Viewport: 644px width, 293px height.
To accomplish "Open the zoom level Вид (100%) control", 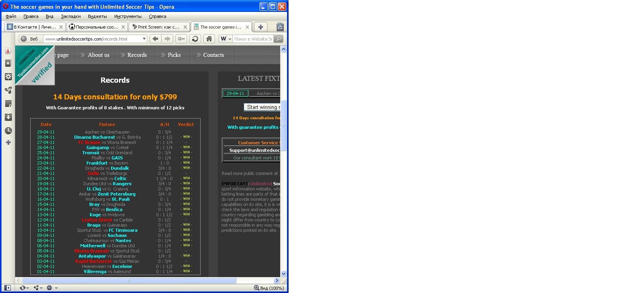I will click(x=269, y=288).
